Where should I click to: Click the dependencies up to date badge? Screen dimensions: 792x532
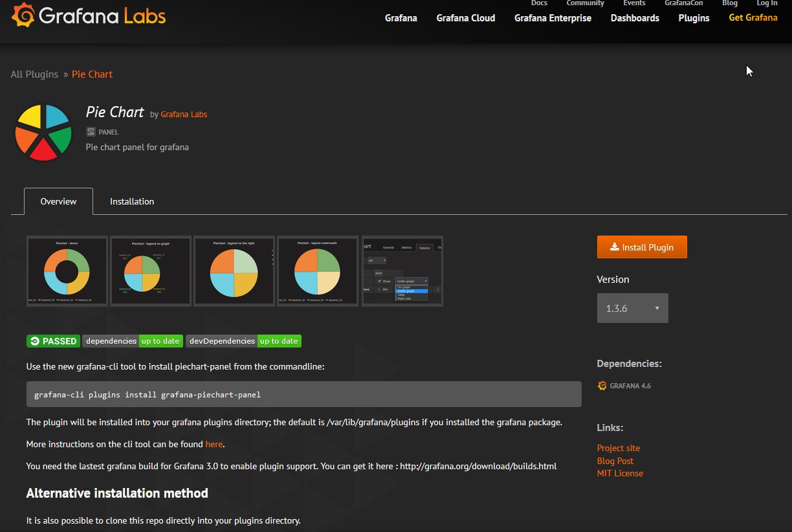133,341
